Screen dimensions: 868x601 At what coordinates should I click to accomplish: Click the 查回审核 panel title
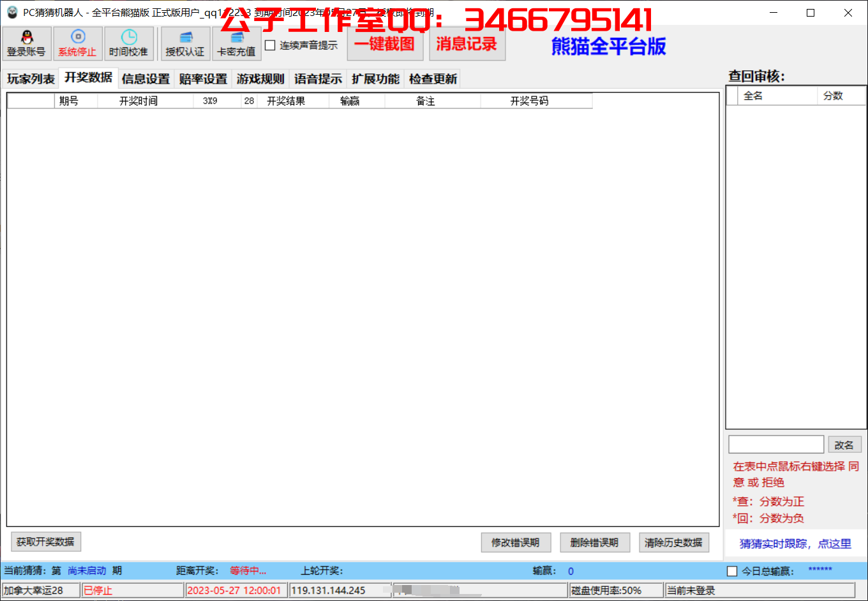pyautogui.click(x=757, y=77)
